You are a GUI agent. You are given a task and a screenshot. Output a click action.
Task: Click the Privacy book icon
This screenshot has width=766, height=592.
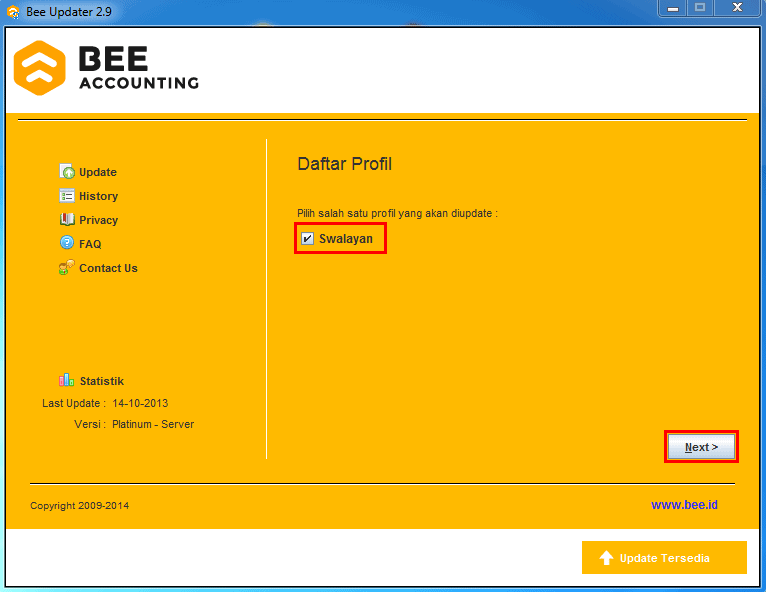pos(67,219)
